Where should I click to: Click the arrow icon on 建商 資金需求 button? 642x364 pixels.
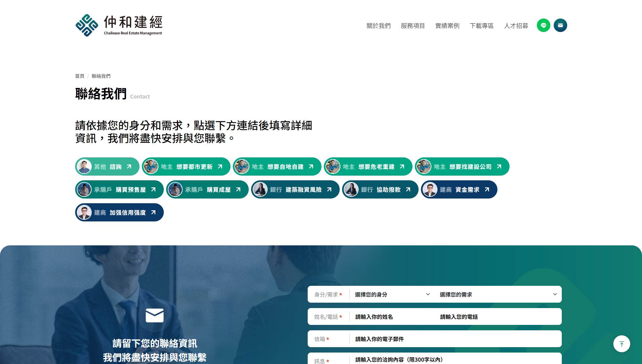[x=487, y=189]
